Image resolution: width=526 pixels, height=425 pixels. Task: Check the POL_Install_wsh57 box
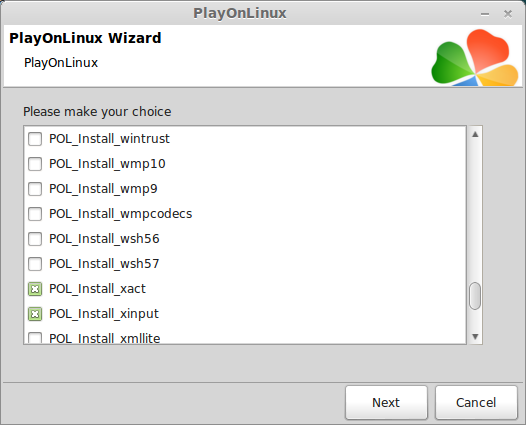click(x=35, y=264)
